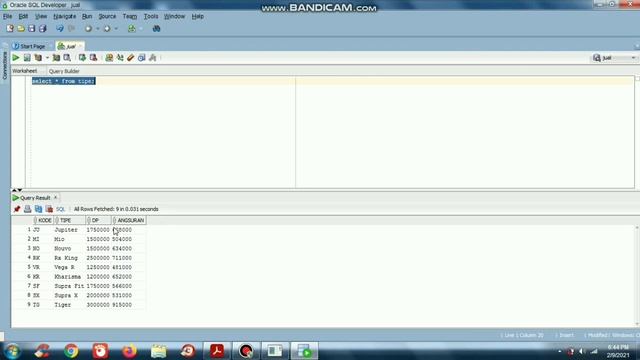Click the Commit icon
The height and width of the screenshot is (360, 640).
(82, 58)
